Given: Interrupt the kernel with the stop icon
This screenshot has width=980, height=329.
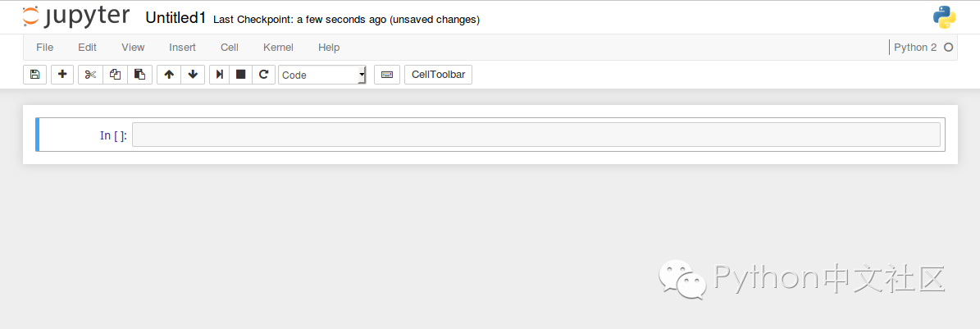Looking at the screenshot, I should 241,75.
